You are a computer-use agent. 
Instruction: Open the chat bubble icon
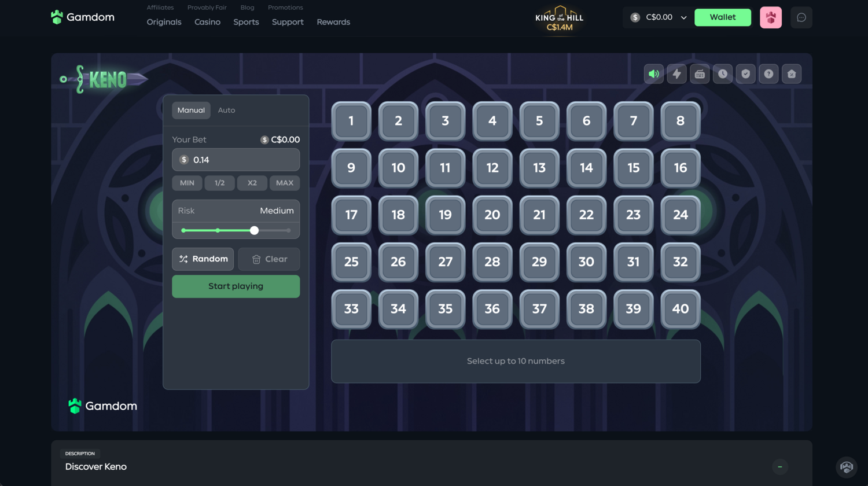pos(801,17)
